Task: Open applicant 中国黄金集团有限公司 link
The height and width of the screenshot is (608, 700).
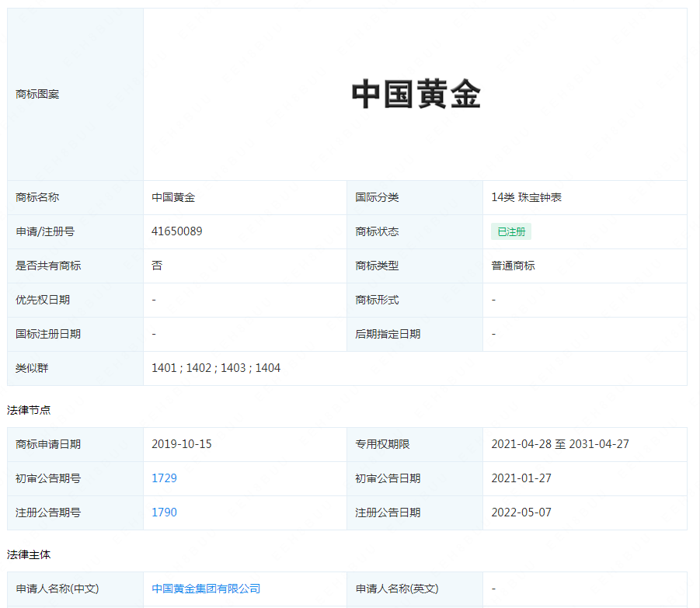Action: (206, 589)
